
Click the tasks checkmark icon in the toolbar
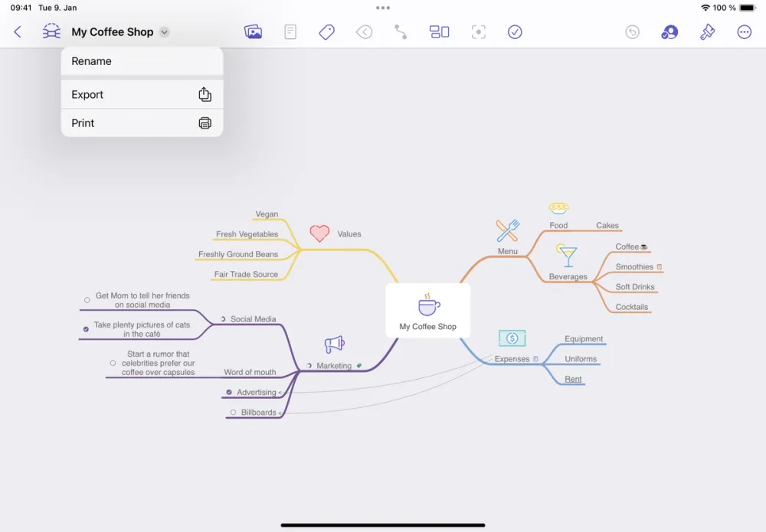point(515,31)
